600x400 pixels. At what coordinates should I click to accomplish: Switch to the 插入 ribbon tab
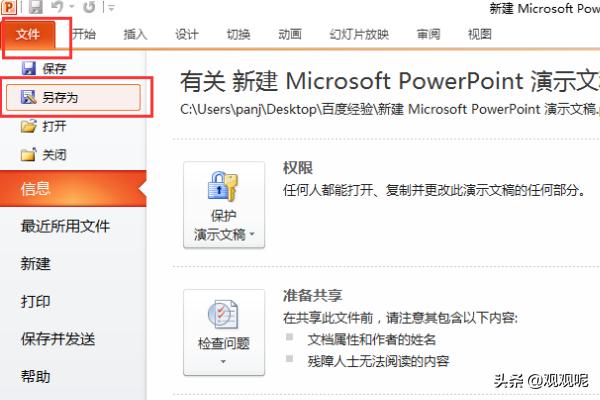135,34
